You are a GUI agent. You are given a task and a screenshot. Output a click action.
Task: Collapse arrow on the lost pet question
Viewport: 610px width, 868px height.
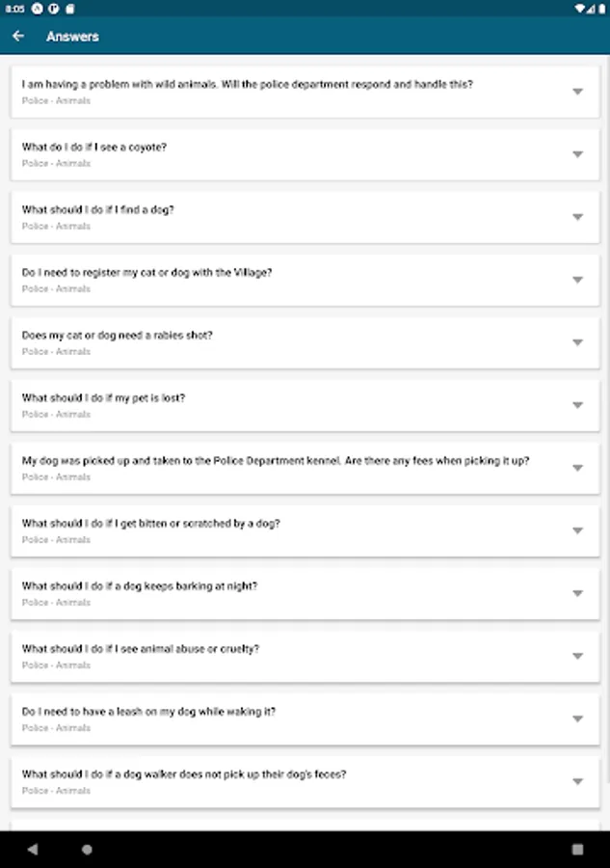[x=577, y=405]
